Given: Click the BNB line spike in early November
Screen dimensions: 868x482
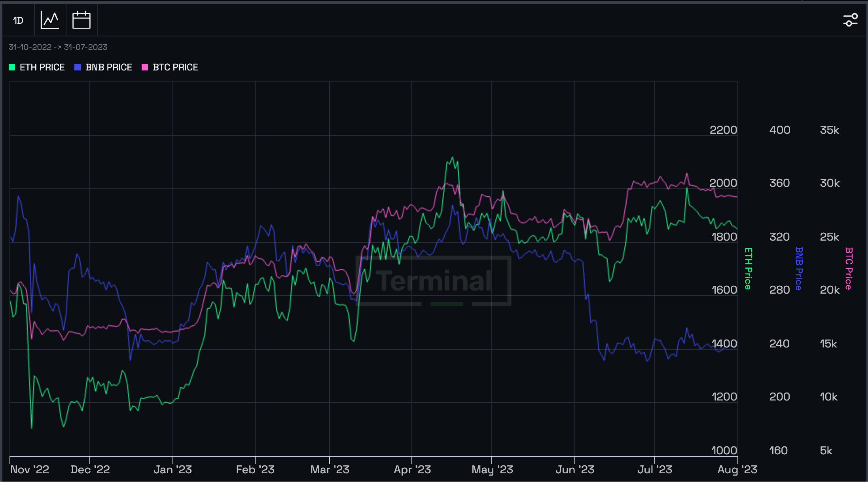Looking at the screenshot, I should [18, 196].
